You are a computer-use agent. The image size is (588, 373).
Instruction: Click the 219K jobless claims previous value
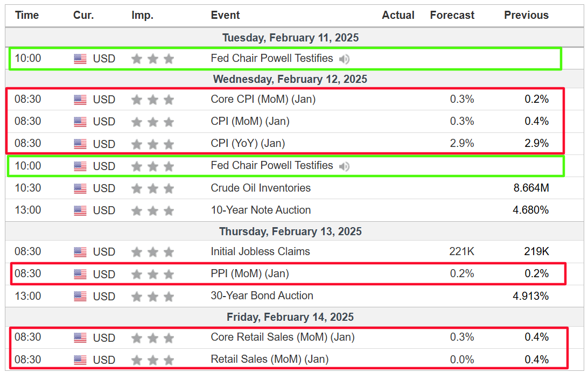tap(537, 251)
